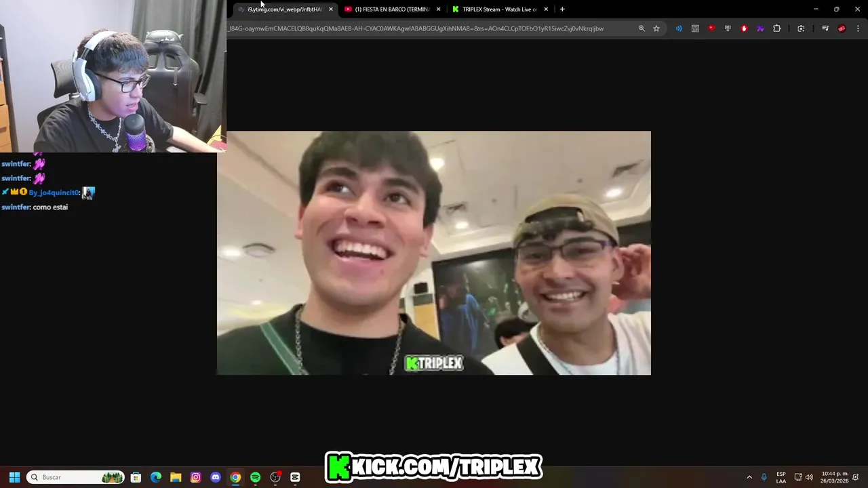The height and width of the screenshot is (488, 868).
Task: Close the TRIPLEX Stream tab
Action: click(546, 9)
